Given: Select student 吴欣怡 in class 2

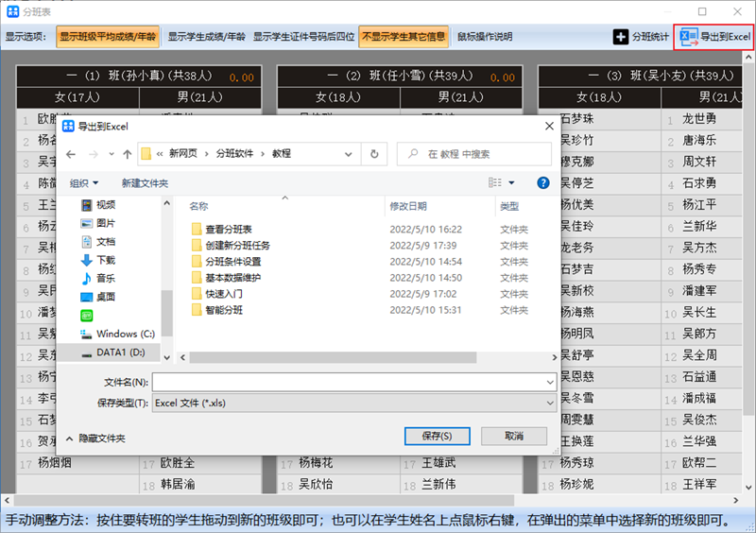Looking at the screenshot, I should tap(316, 484).
